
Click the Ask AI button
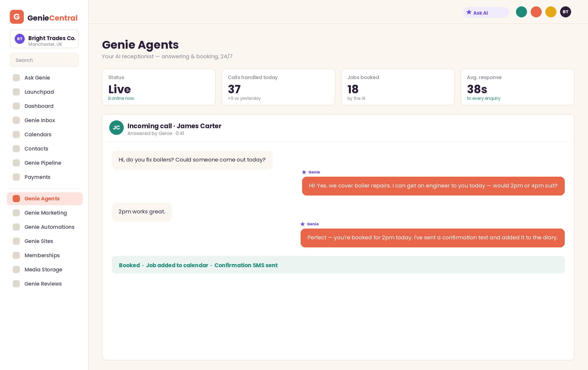(x=486, y=12)
